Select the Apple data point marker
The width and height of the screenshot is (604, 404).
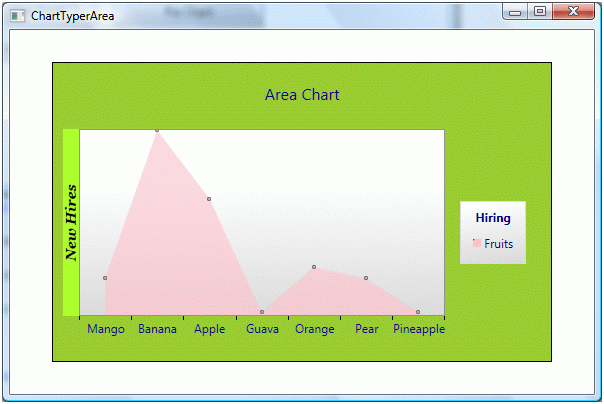point(209,199)
